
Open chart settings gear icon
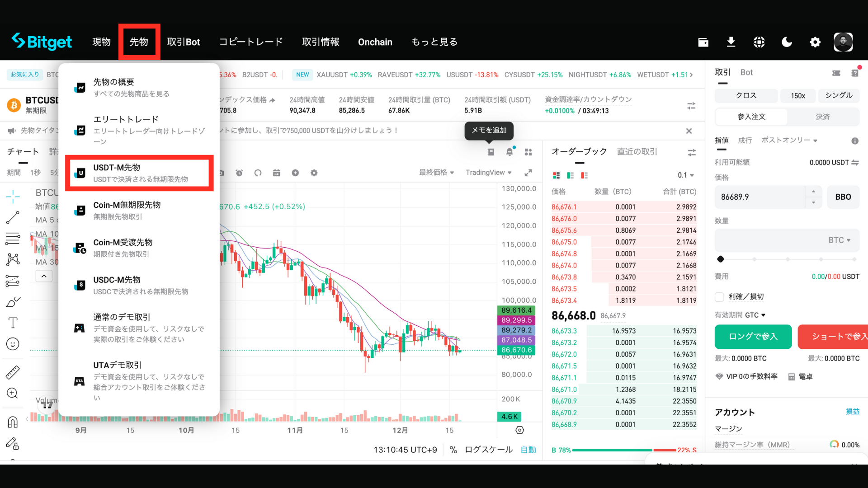point(314,173)
